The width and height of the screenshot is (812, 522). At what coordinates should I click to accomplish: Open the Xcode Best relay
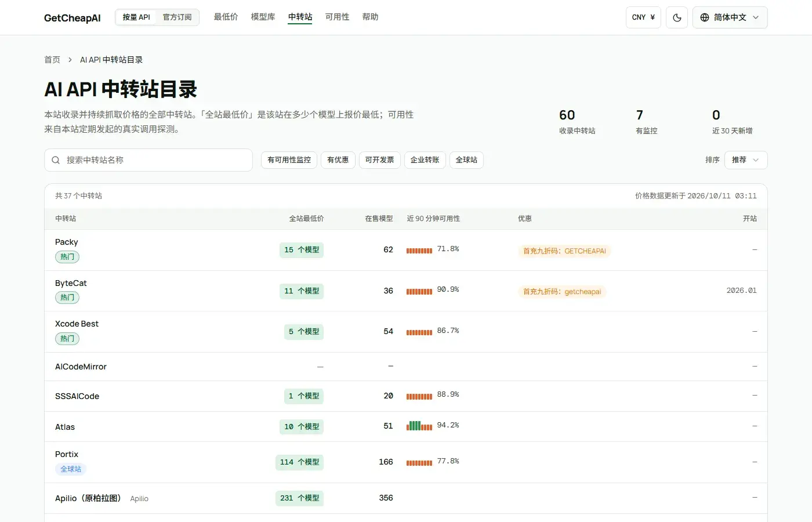(x=406, y=332)
